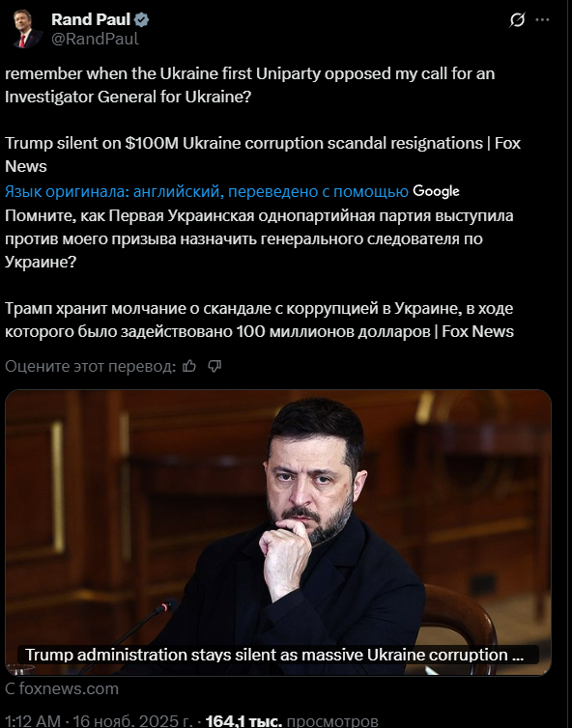Click the Rand Paul display name
The image size is (572, 728).
pyautogui.click(x=91, y=19)
